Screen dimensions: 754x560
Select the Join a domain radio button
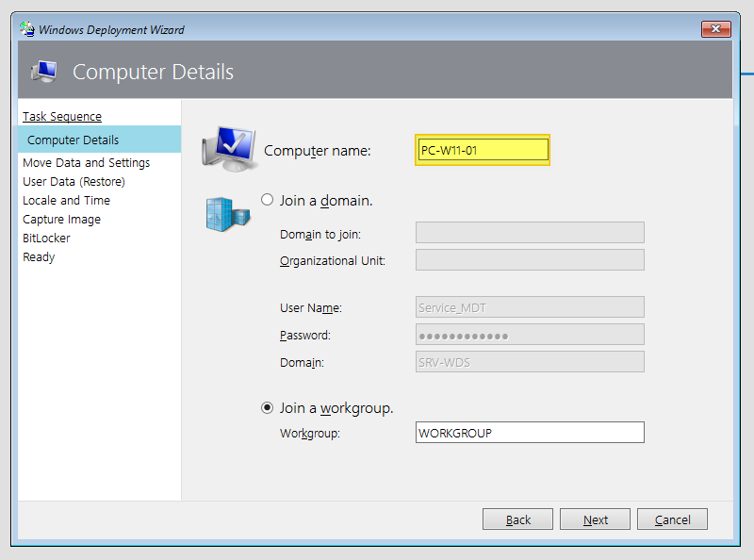click(x=267, y=200)
